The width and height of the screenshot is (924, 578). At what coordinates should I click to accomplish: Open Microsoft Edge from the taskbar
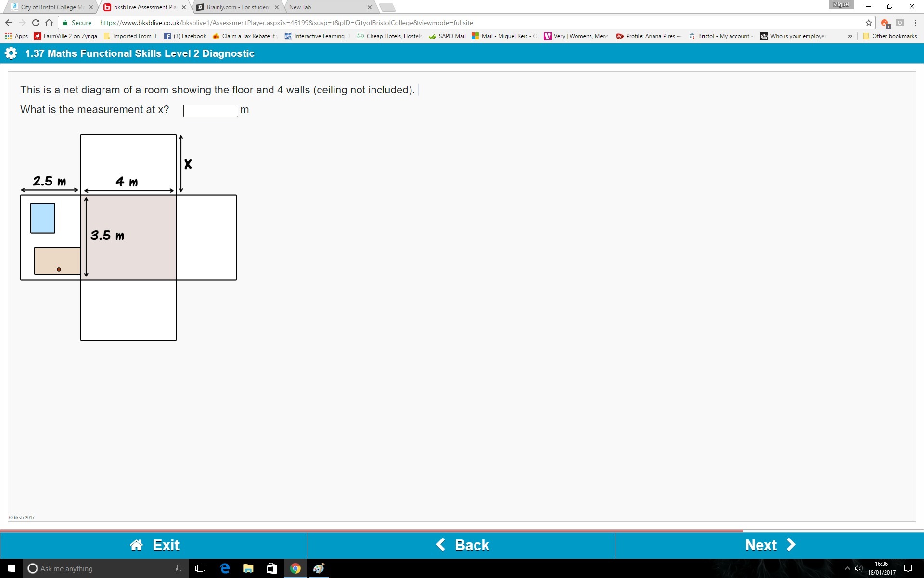(225, 568)
